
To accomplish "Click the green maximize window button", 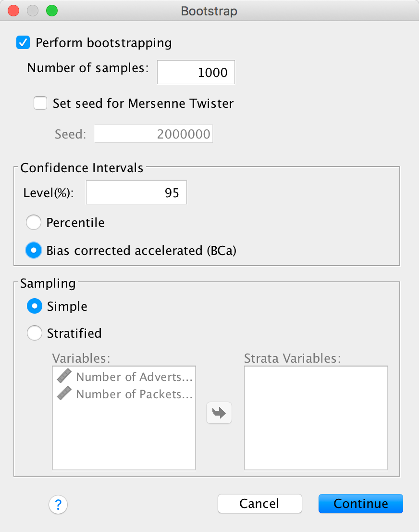I will [51, 11].
